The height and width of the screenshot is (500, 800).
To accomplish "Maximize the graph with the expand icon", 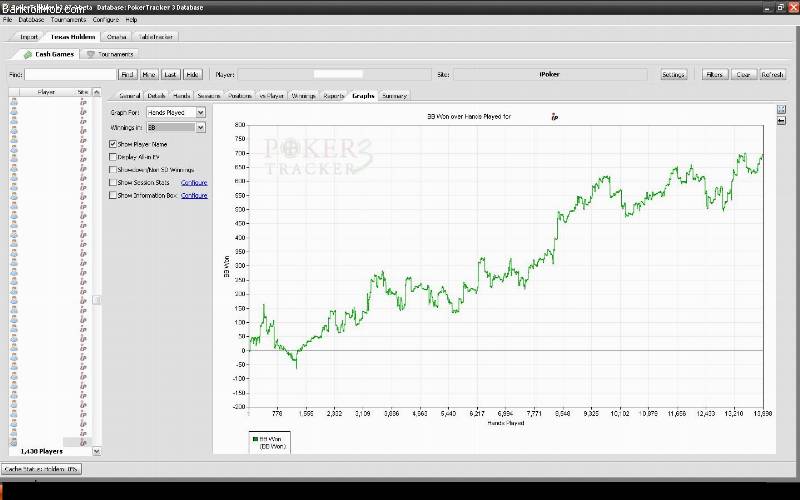I will point(781,110).
